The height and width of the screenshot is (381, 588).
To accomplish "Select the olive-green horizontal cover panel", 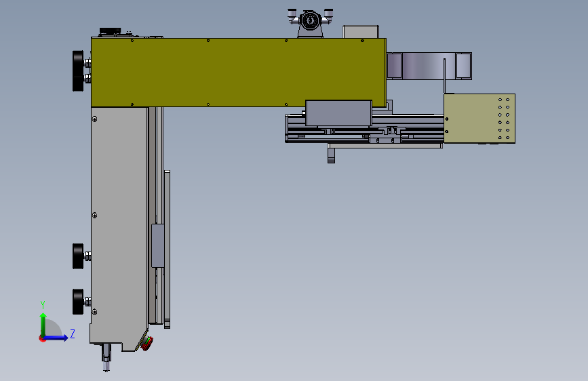I will [x=239, y=73].
